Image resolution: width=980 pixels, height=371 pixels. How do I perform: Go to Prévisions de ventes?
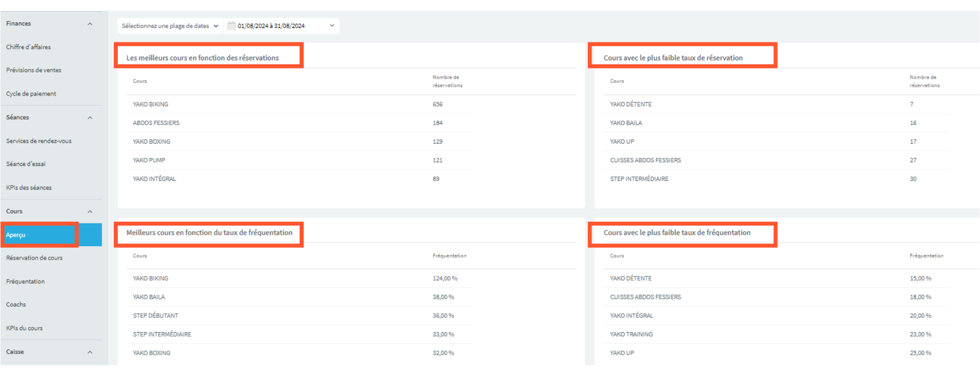pyautogui.click(x=34, y=71)
